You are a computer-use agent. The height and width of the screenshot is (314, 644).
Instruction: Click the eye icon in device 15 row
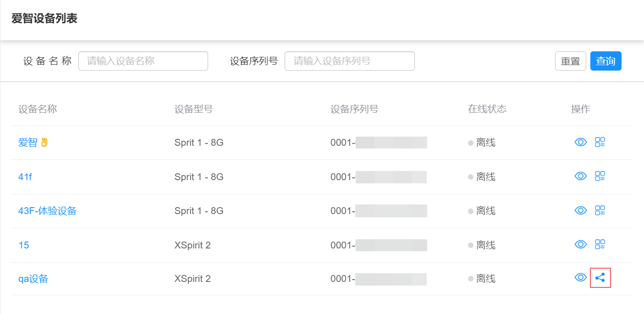(x=581, y=244)
